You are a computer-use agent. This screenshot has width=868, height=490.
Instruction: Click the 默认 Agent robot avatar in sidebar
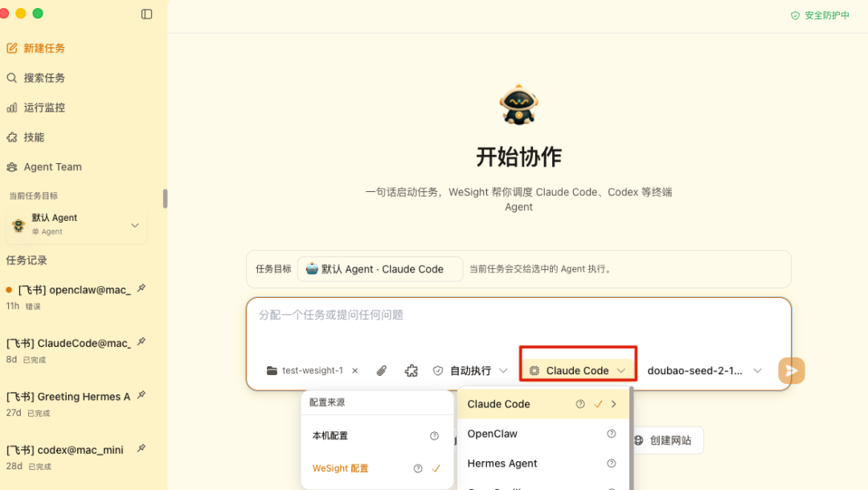18,225
